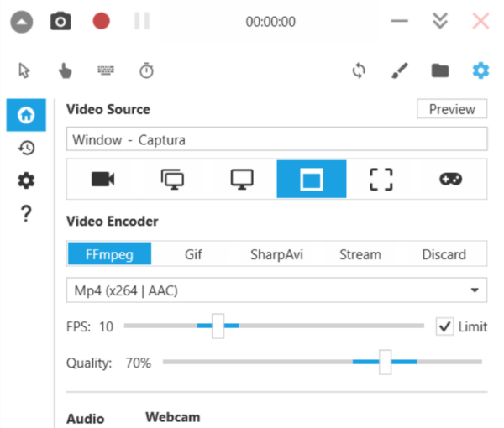Choose the game controller capture source
Image resolution: width=504 pixels, height=428 pixels.
click(x=451, y=179)
